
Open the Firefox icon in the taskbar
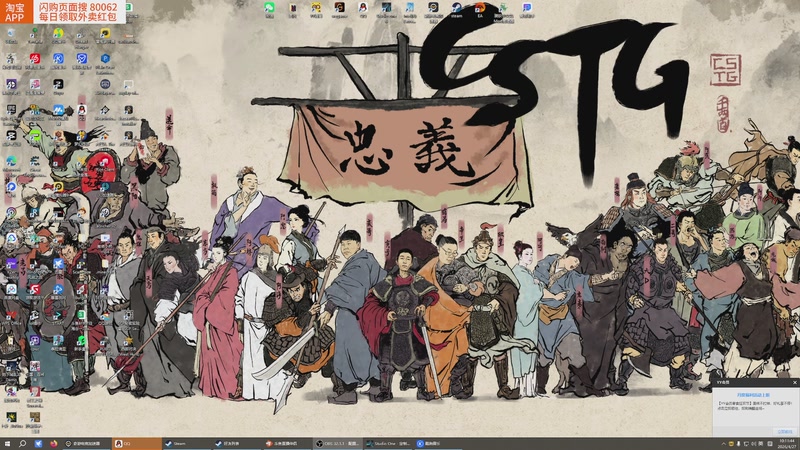(x=54, y=444)
